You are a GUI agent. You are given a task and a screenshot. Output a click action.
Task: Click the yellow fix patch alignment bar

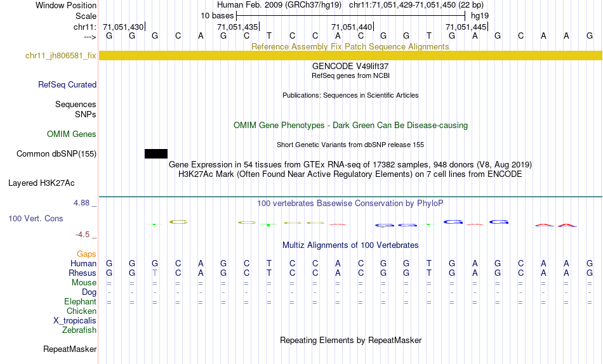350,55
